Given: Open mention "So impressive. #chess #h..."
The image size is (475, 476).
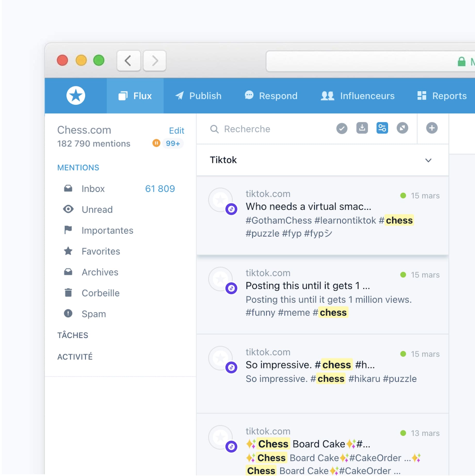Looking at the screenshot, I should tap(323, 374).
